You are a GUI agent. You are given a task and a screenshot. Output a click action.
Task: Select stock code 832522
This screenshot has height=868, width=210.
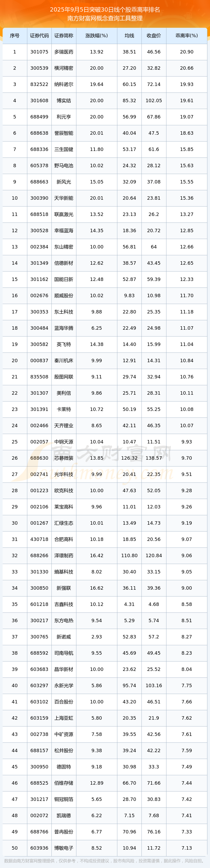pyautogui.click(x=39, y=84)
